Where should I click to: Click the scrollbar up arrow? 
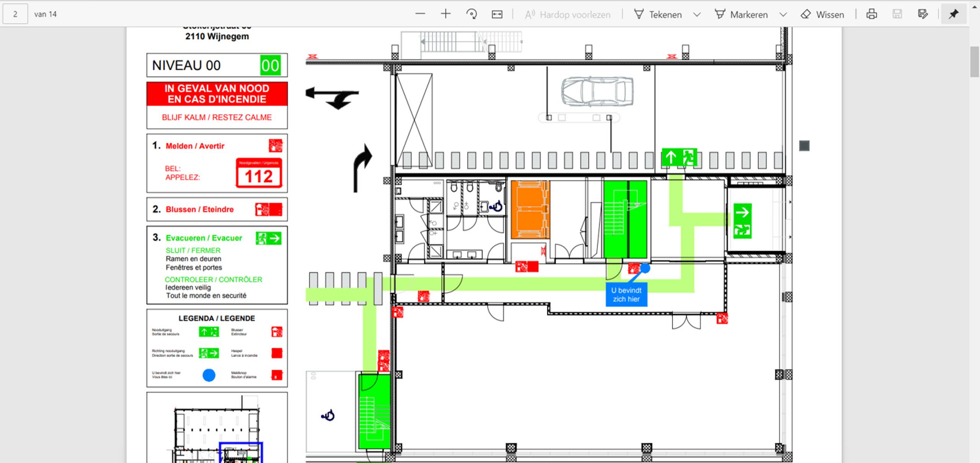[975, 7]
